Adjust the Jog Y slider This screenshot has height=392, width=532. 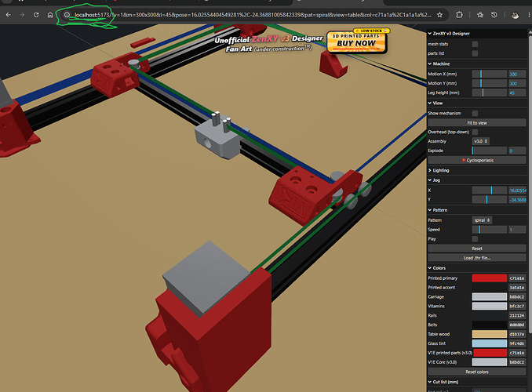[x=490, y=200]
